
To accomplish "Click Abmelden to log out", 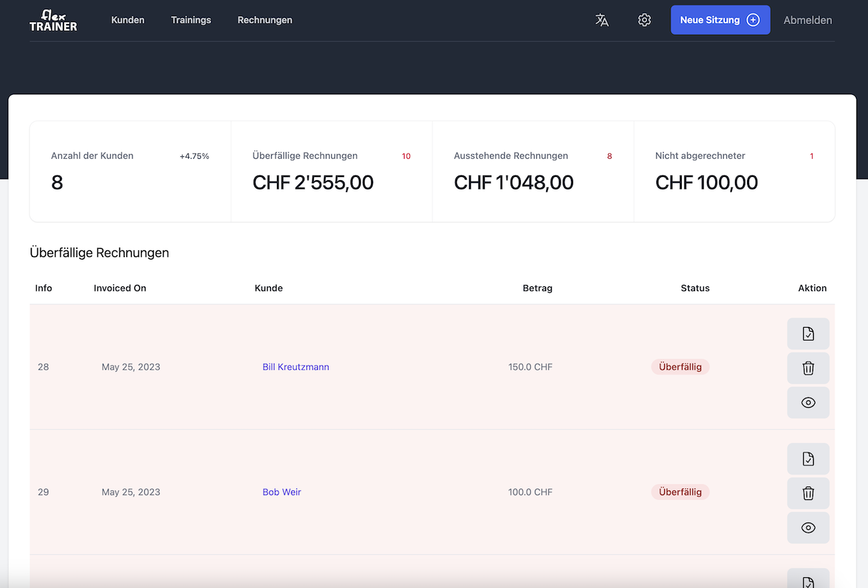I will pos(808,20).
